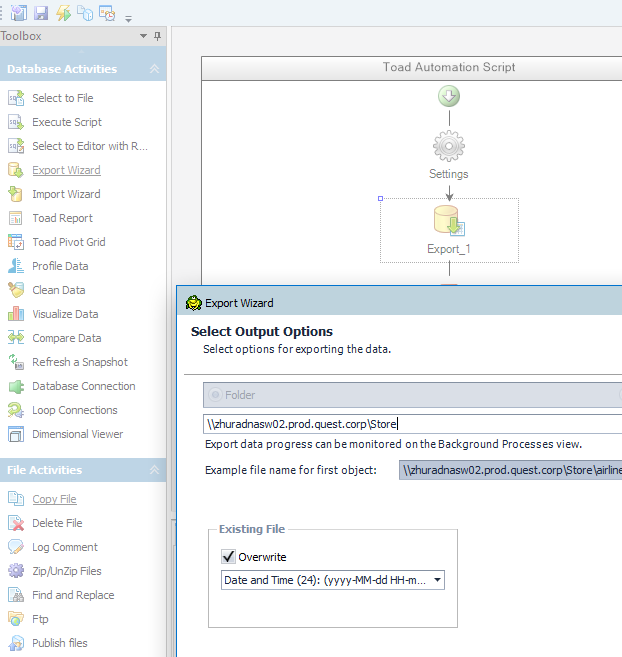Click the Database Connection icon
The height and width of the screenshot is (657, 622).
point(16,386)
